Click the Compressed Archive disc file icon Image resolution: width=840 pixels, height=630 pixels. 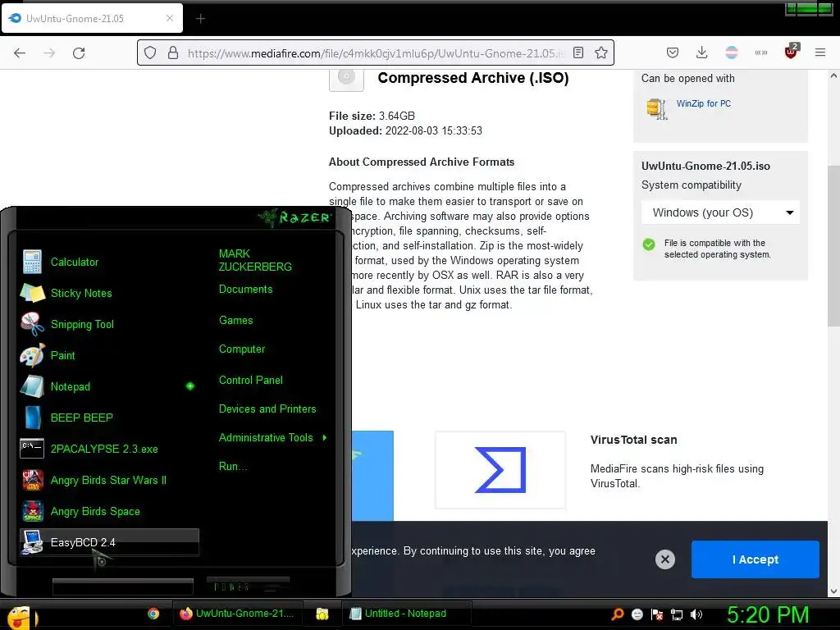[x=346, y=79]
